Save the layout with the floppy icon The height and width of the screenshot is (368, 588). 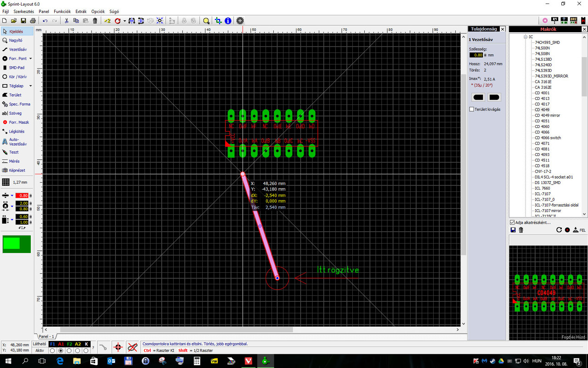pyautogui.click(x=23, y=21)
